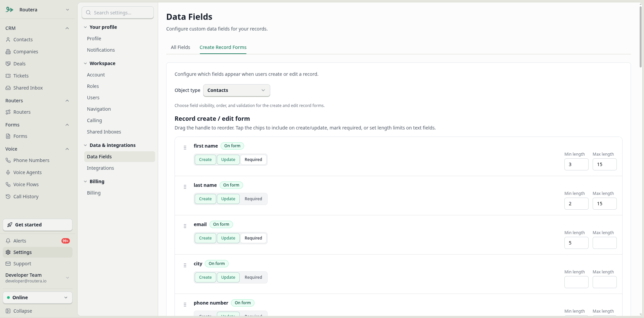Open Notifications under Your profile
Viewport: 644px width, 318px height.
pos(101,50)
